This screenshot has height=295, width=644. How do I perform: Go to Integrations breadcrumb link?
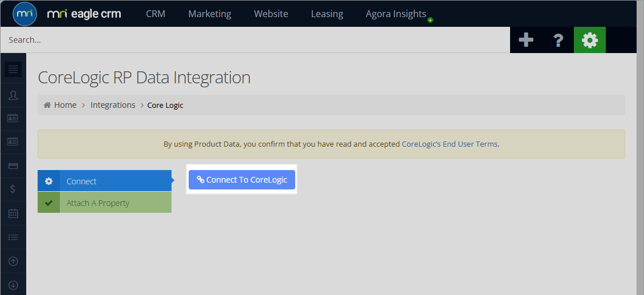(x=113, y=105)
